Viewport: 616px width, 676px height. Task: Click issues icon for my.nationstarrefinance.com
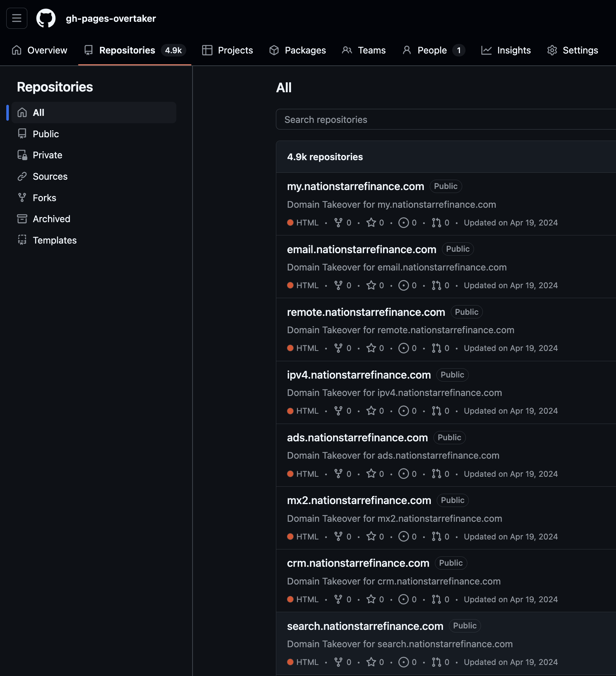coord(404,223)
